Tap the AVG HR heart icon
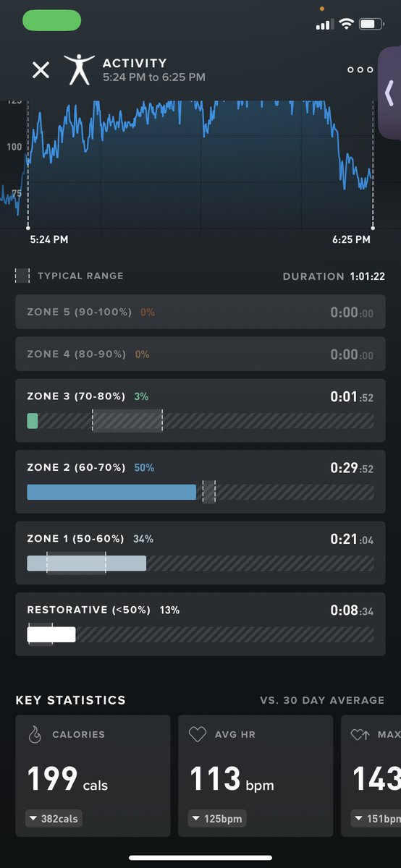This screenshot has height=868, width=401. pyautogui.click(x=198, y=735)
